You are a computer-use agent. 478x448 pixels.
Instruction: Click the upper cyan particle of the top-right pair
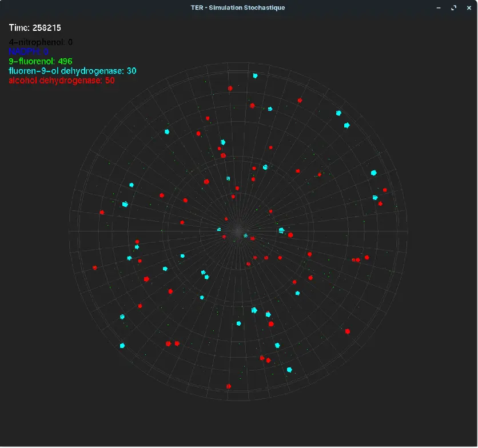coord(338,113)
